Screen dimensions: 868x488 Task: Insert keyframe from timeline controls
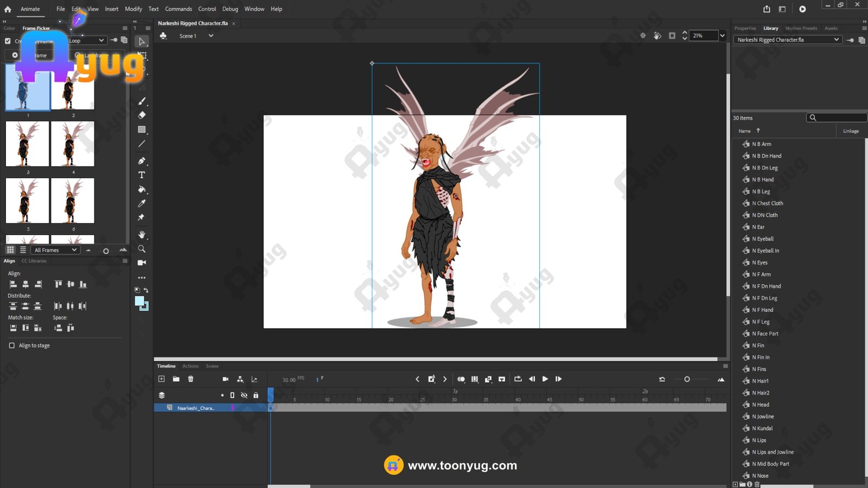tap(431, 379)
